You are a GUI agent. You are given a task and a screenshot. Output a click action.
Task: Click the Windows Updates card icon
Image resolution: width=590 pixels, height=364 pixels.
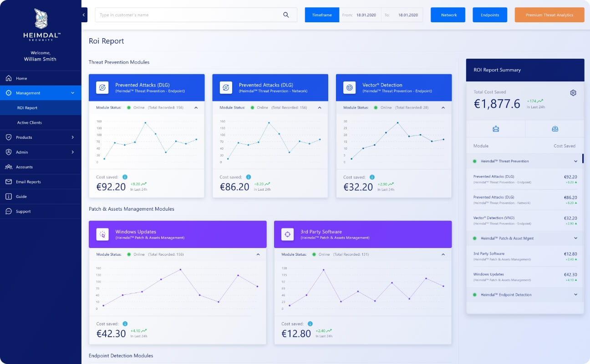(x=102, y=234)
